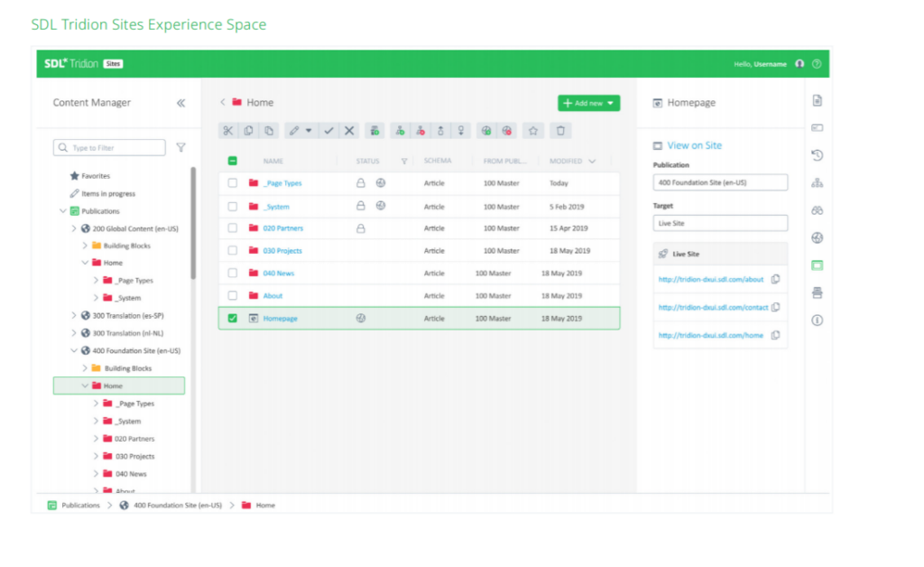Open the Homepage item link in list
924x567 pixels.
pos(280,319)
